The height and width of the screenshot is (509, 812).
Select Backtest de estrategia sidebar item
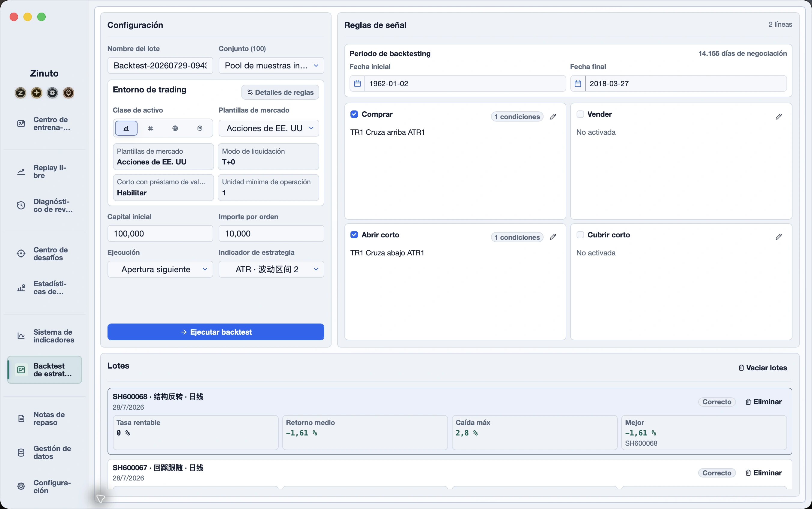44,370
